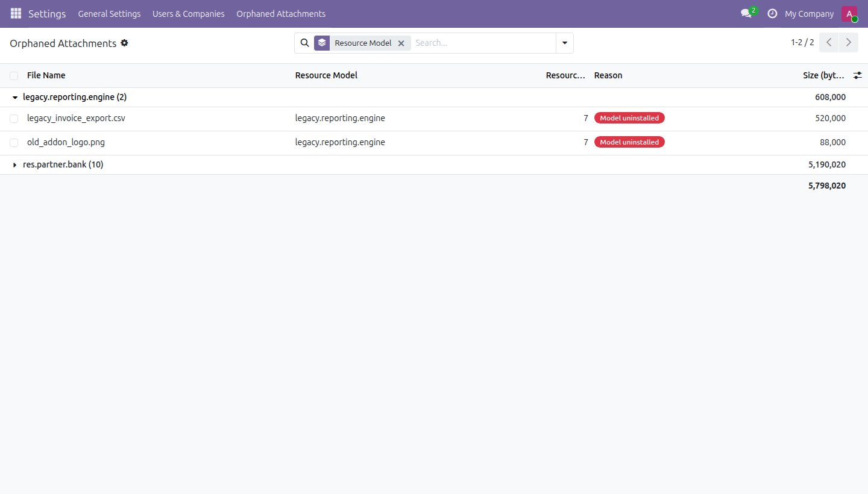Click Model uninstalled badge on old_addon_logo.png row
Screen dimensions: 868x494
click(629, 142)
